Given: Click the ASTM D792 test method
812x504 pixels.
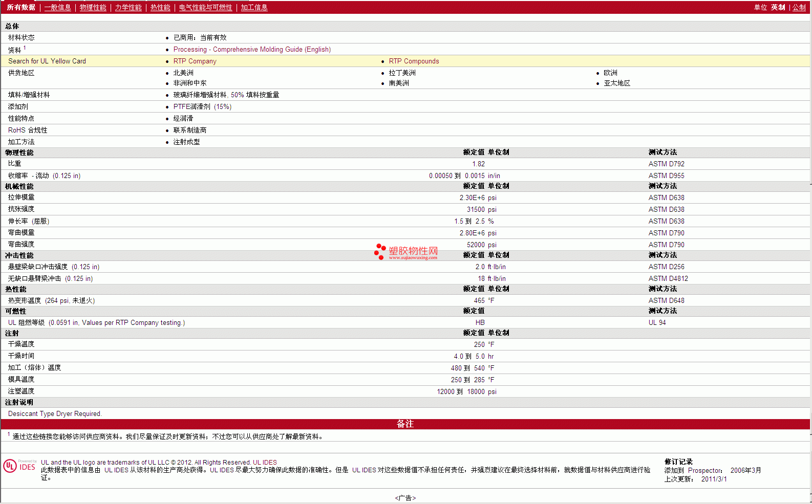Looking at the screenshot, I should tap(666, 164).
